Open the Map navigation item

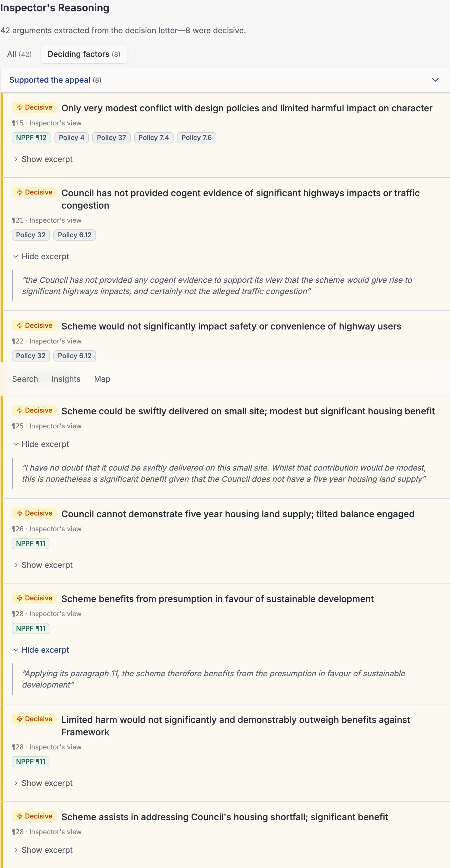coord(102,379)
